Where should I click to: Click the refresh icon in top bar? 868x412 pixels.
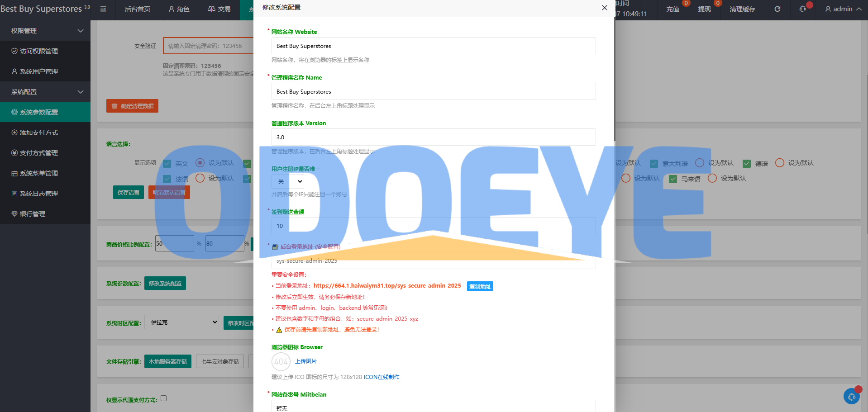777,9
